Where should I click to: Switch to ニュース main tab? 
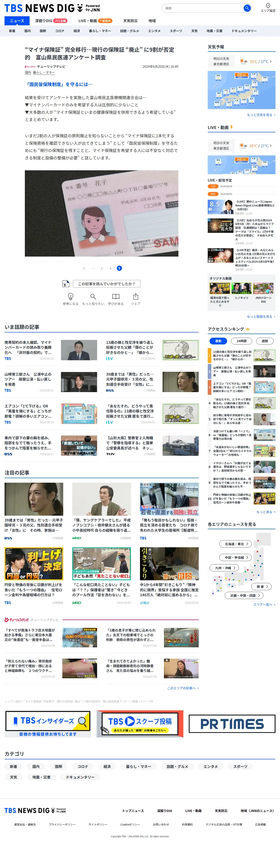17,21
